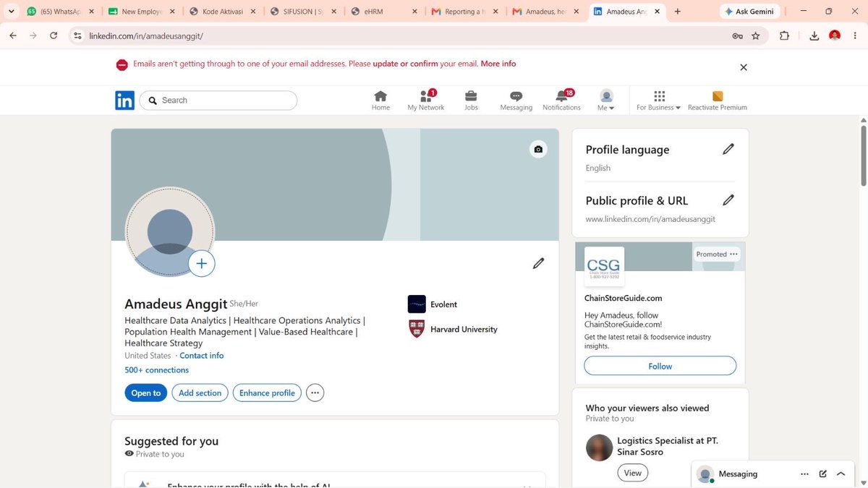Open the tab search dropdown arrow
The height and width of the screenshot is (488, 868).
pyautogui.click(x=11, y=12)
